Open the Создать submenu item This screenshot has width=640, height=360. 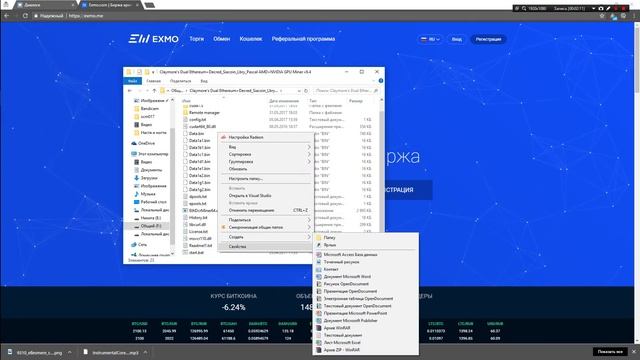(x=266, y=237)
